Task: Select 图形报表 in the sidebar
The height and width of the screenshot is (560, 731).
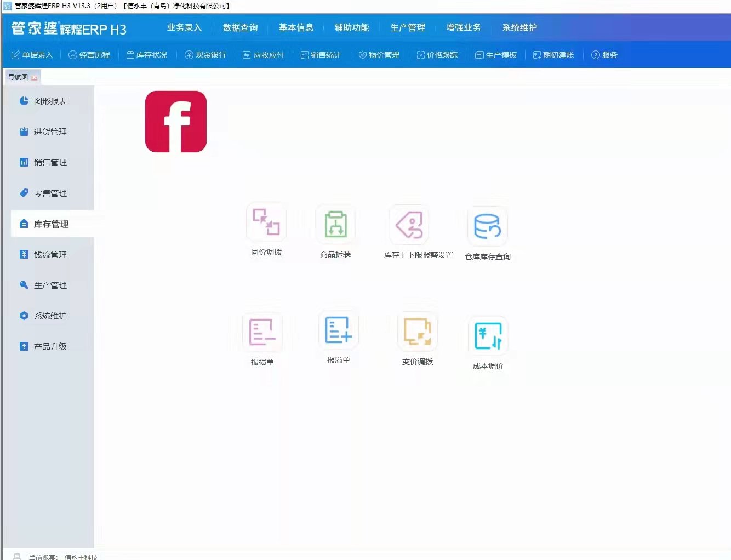Action: click(50, 101)
